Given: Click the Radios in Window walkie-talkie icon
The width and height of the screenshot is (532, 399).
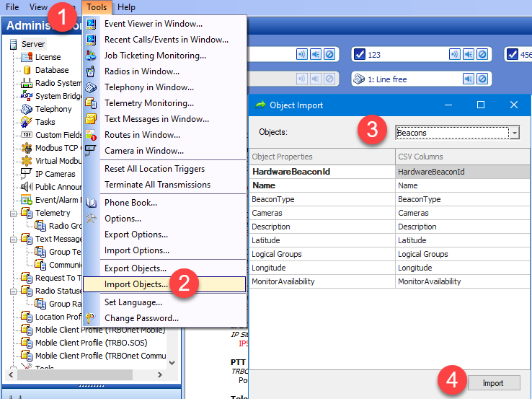Looking at the screenshot, I should coord(92,71).
